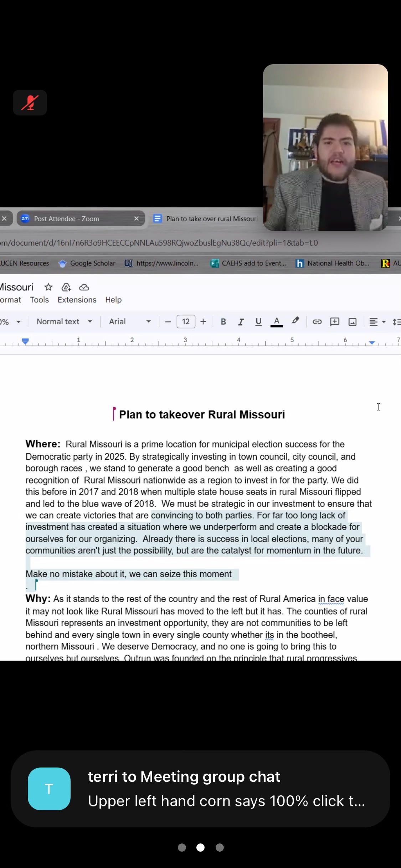The height and width of the screenshot is (868, 401).
Task: Close the Post Attendee - Zoom tab
Action: pyautogui.click(x=136, y=218)
